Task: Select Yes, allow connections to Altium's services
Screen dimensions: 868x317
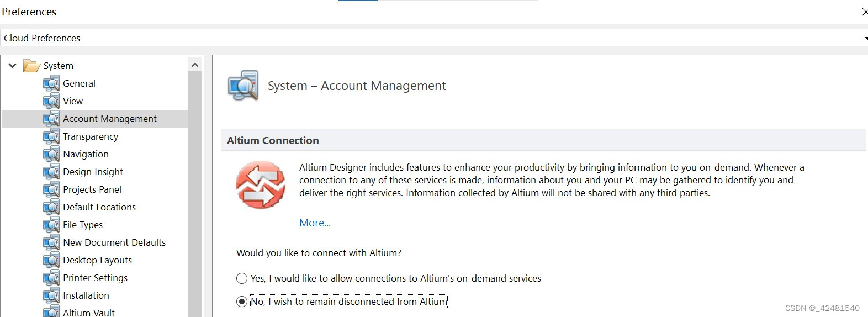Action: click(x=242, y=278)
